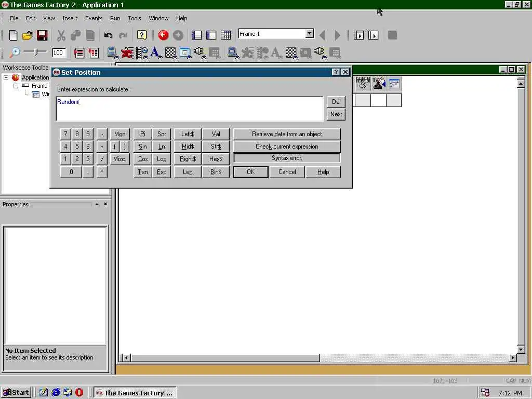532x399 pixels.
Task: Click Retrieve data from an object
Action: point(287,134)
